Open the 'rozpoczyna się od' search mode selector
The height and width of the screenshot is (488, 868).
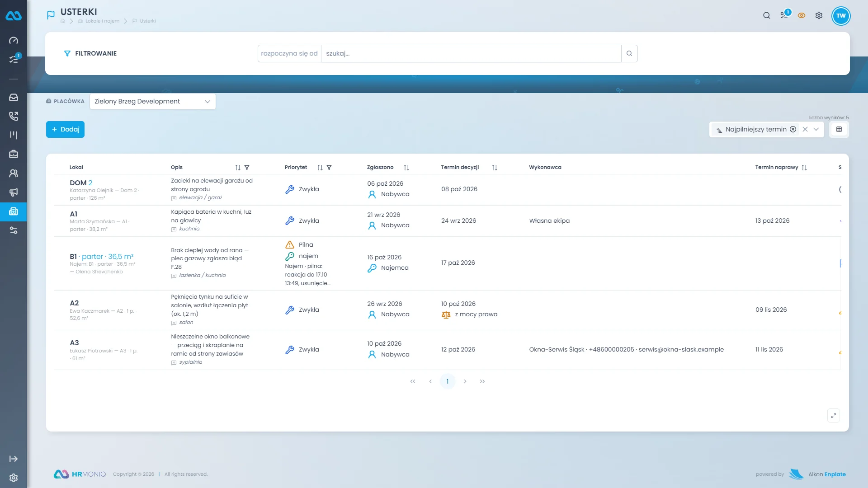click(289, 53)
